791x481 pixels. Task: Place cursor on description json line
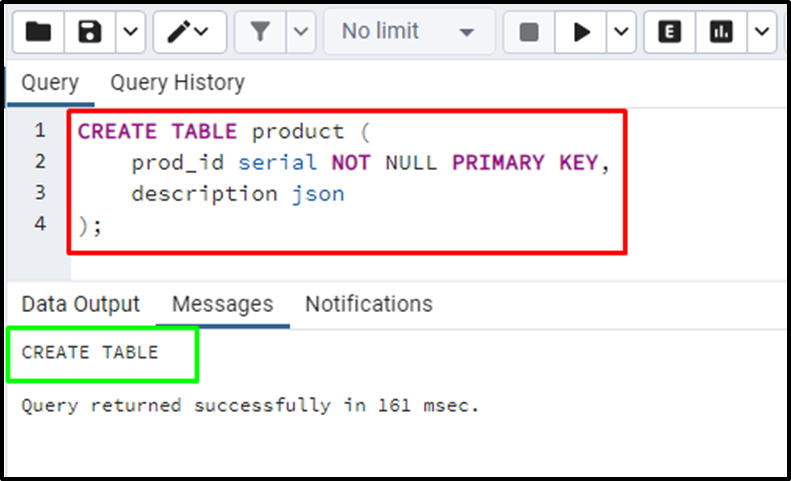(x=238, y=194)
